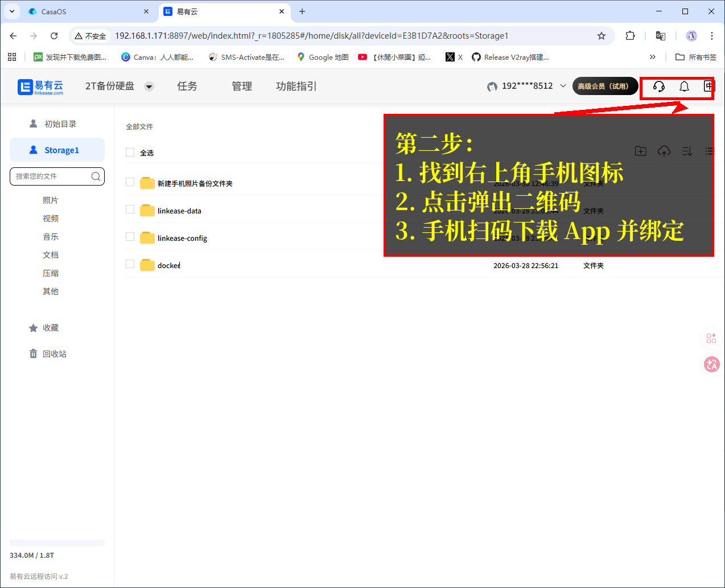This screenshot has width=725, height=588.
Task: Click the 初始目录 person icon
Action: (x=33, y=124)
